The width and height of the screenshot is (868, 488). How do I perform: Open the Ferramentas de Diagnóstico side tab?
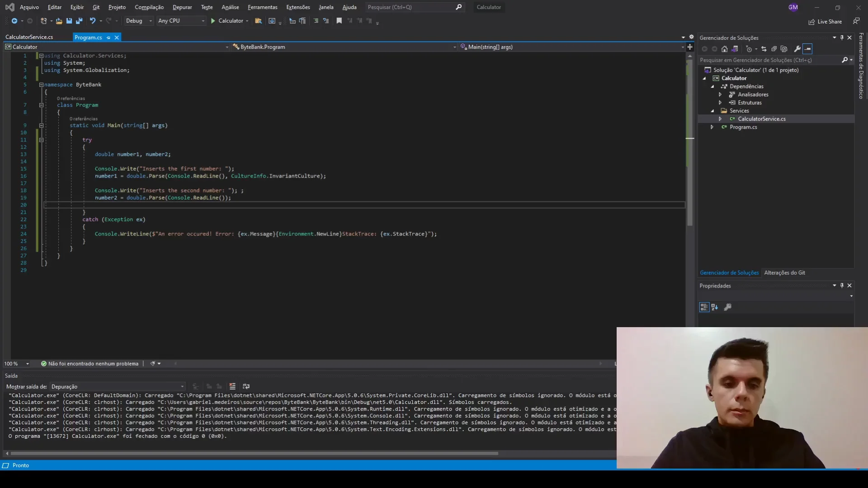click(x=861, y=66)
